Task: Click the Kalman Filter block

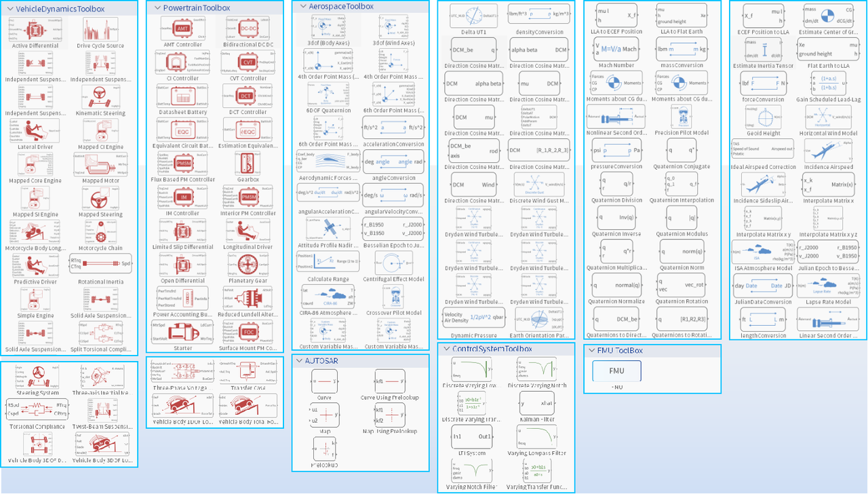Action: click(536, 403)
